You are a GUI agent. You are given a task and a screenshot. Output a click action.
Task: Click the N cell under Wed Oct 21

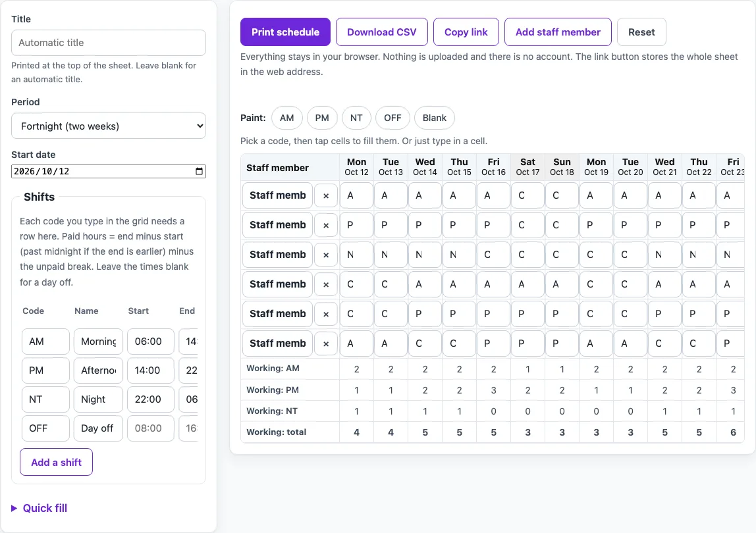[x=665, y=255]
